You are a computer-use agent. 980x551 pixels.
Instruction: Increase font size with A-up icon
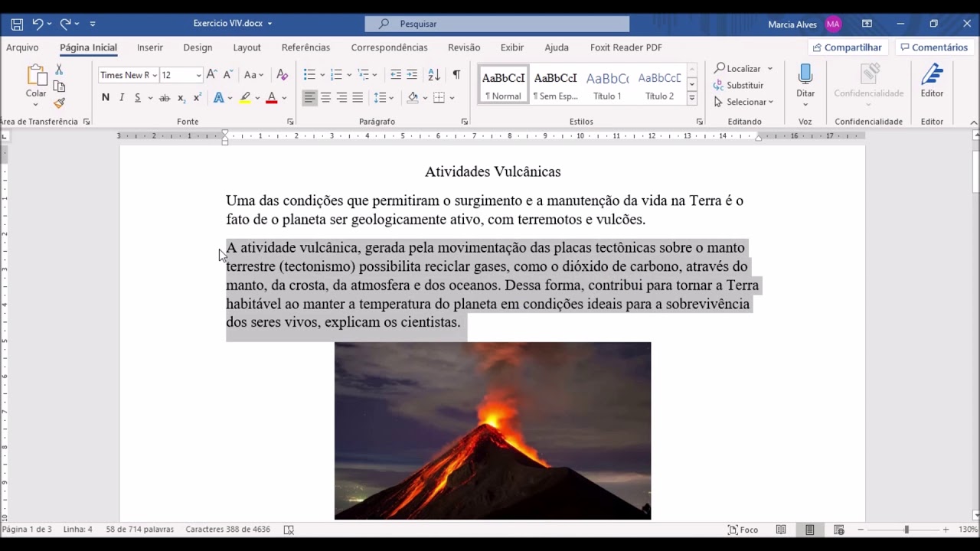click(x=212, y=75)
